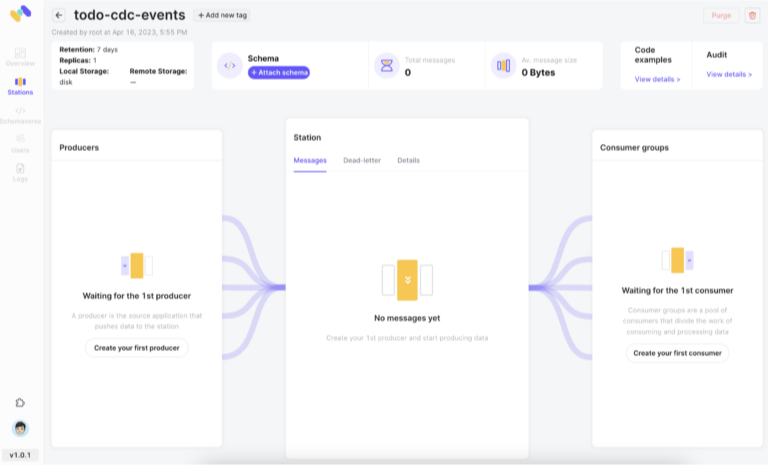
Task: Click Create your first consumer
Action: [677, 353]
